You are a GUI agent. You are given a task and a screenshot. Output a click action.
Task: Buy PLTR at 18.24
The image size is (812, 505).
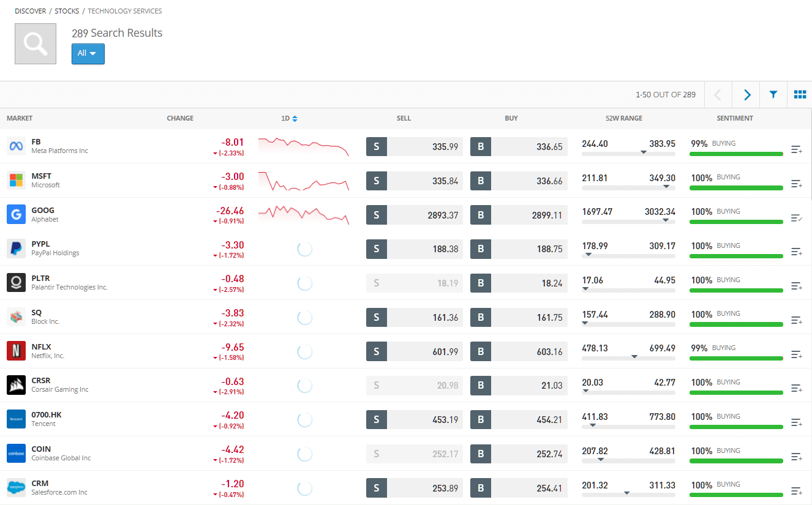coord(519,283)
